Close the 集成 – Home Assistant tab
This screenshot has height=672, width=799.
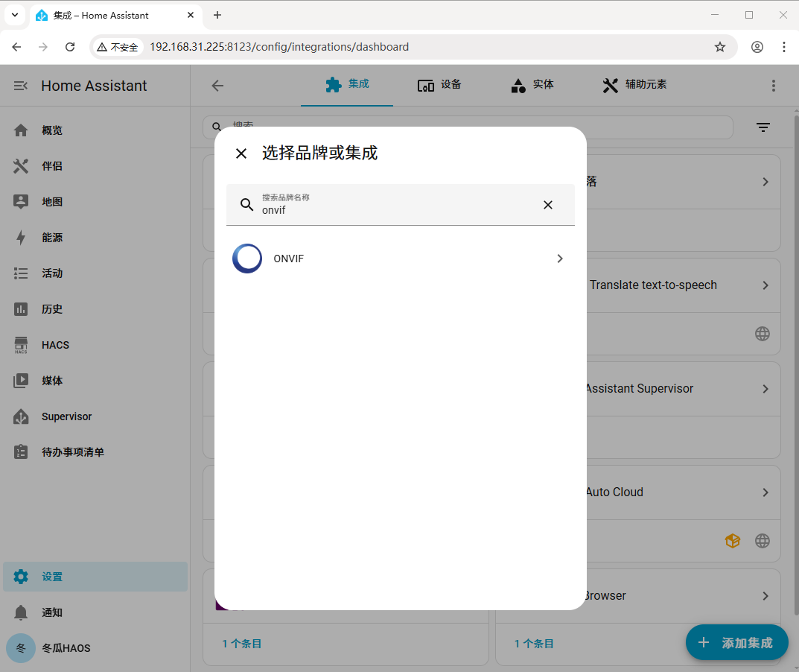[191, 16]
